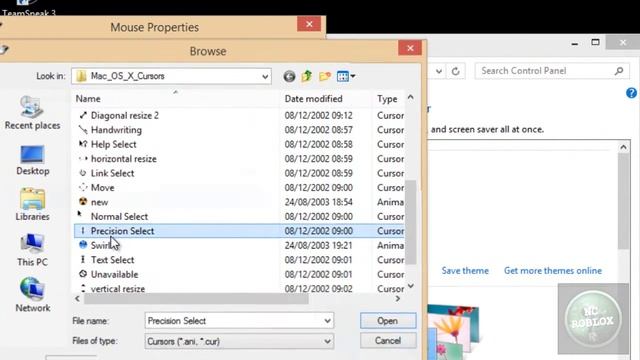Open Libraries in places bar
The width and height of the screenshot is (640, 360).
point(32,204)
